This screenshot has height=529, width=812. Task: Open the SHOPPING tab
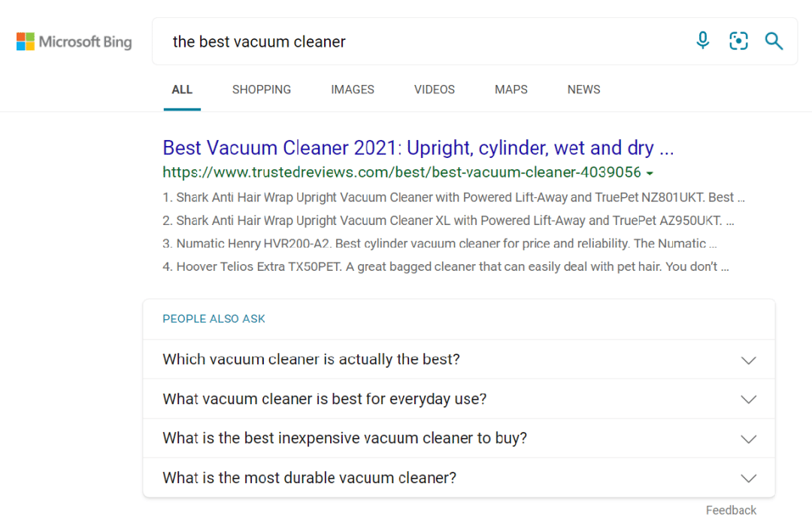(x=262, y=90)
